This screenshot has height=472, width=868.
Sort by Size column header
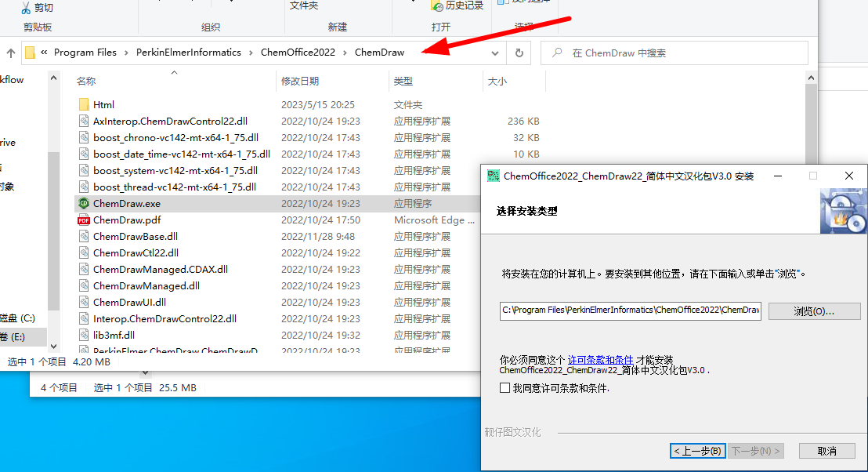497,82
